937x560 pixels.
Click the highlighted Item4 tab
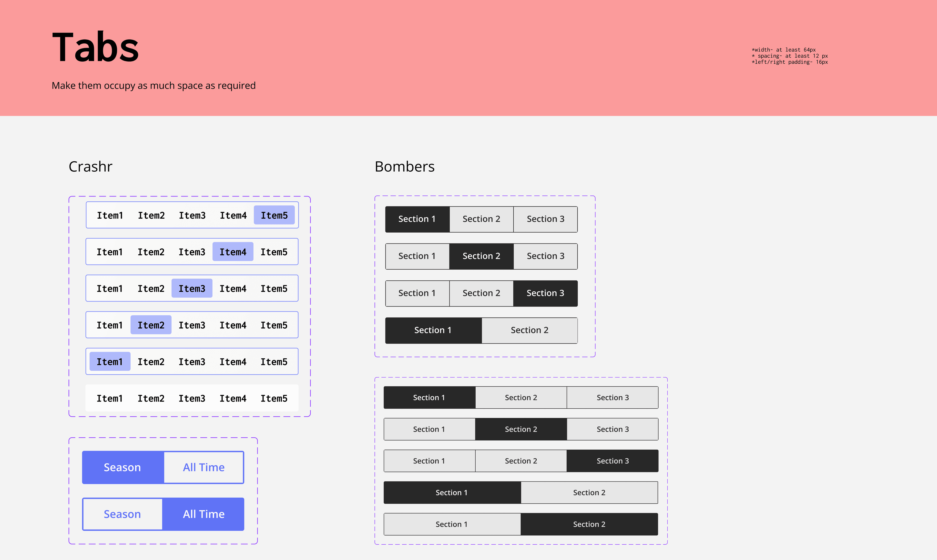pyautogui.click(x=233, y=252)
